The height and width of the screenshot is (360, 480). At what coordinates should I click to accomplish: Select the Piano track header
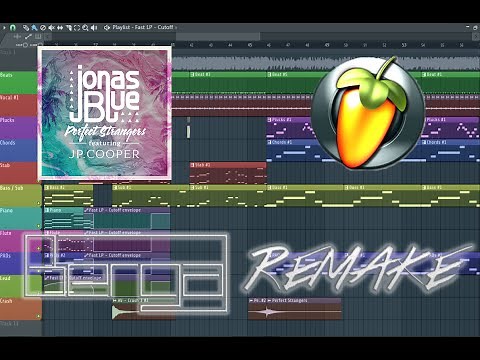pyautogui.click(x=21, y=218)
